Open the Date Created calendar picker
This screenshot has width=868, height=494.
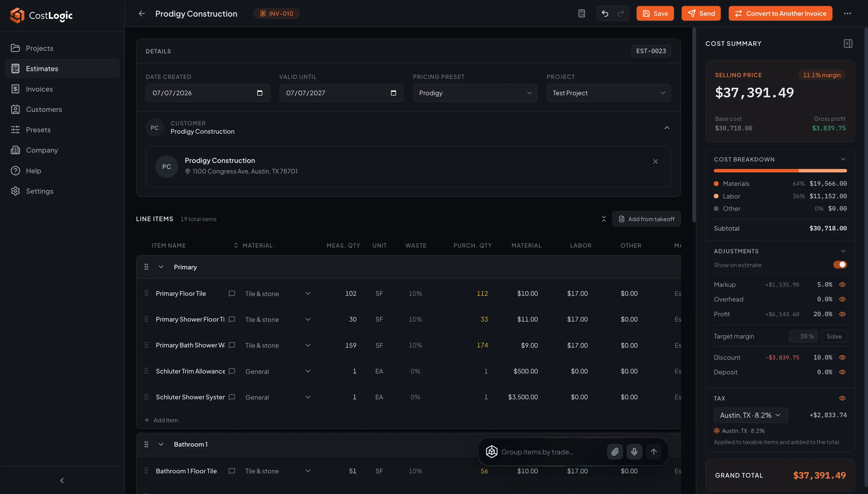(x=260, y=93)
